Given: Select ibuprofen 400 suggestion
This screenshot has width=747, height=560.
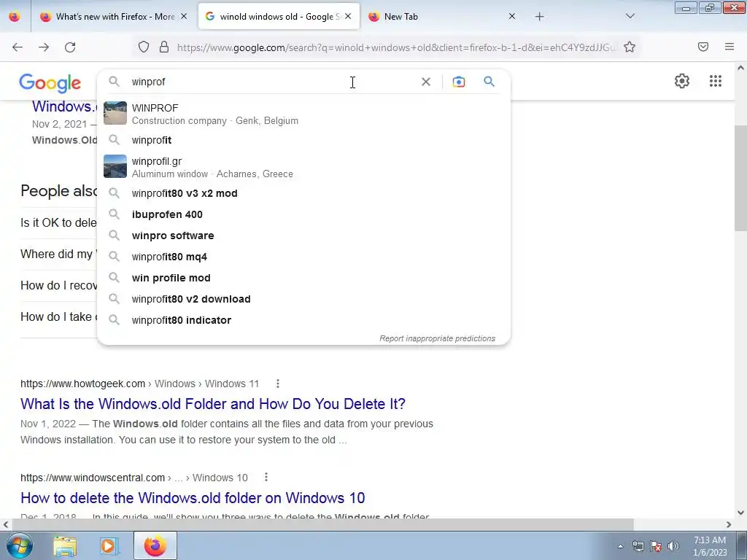Looking at the screenshot, I should point(303,214).
